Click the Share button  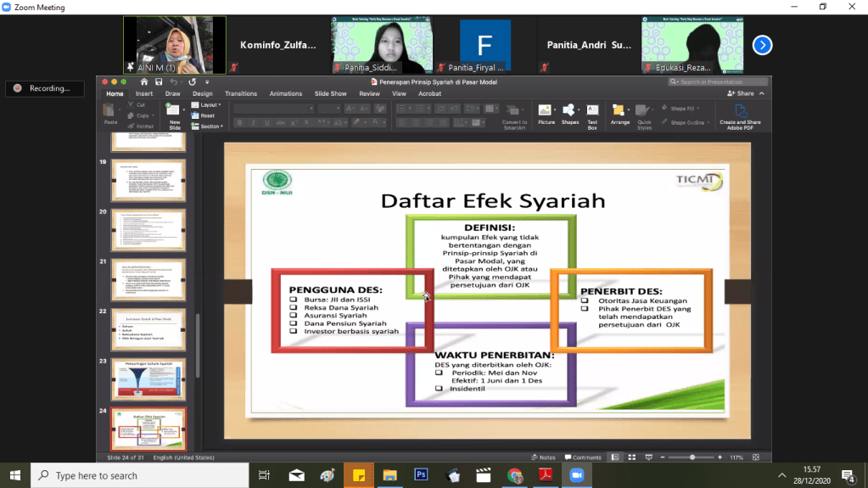point(743,93)
